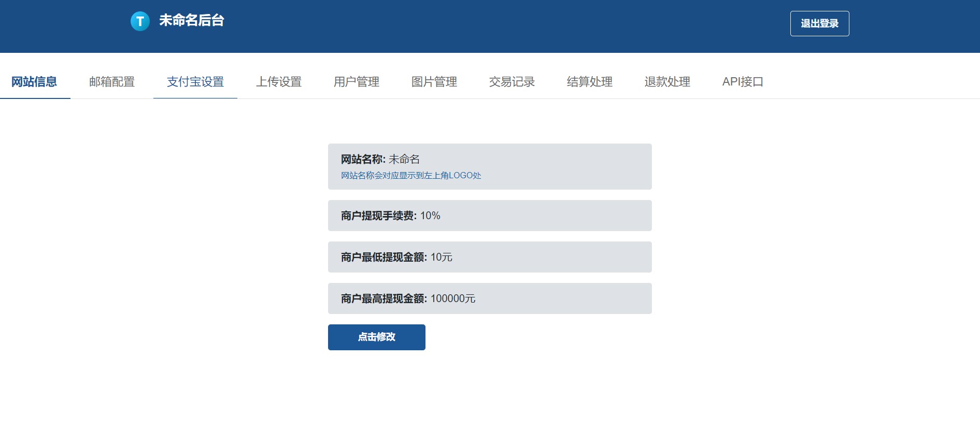
Task: Select the 退款处理 tab
Action: 667,82
